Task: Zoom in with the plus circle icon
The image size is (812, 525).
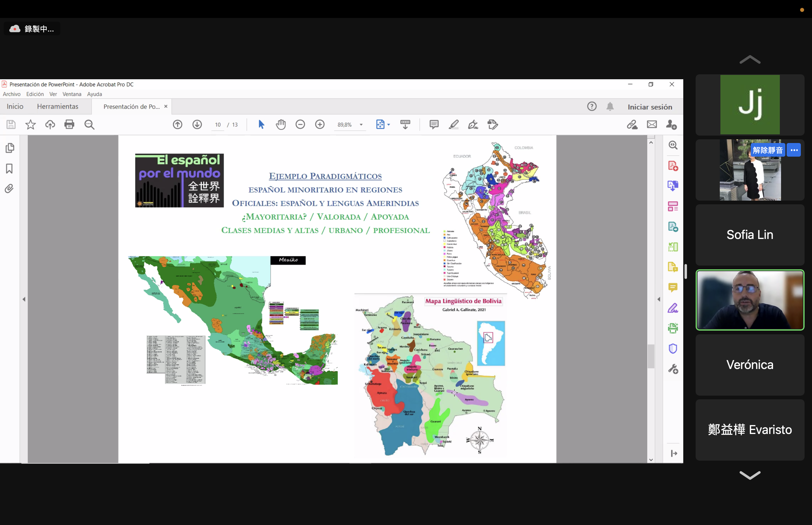Action: [x=320, y=124]
